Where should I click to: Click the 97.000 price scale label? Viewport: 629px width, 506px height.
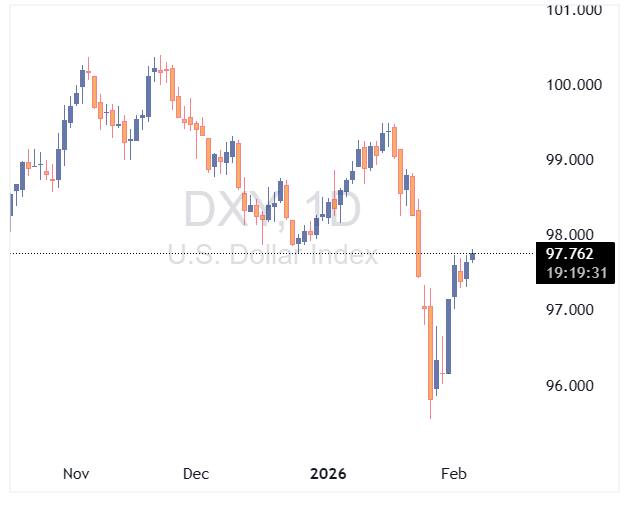tap(573, 310)
